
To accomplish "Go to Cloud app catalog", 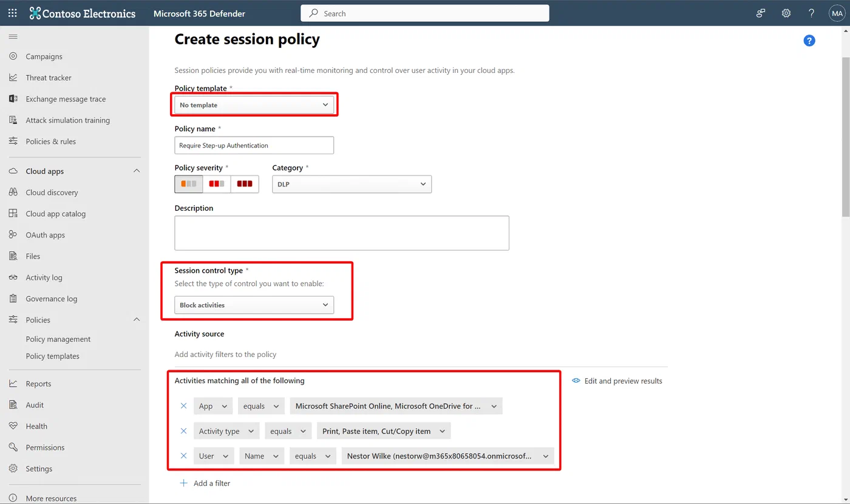I will click(x=56, y=214).
